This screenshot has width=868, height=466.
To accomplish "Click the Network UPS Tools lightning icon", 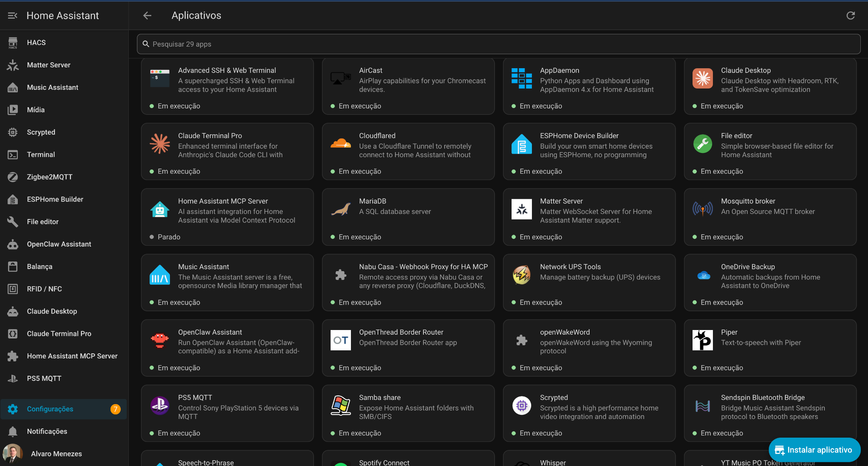I will [x=522, y=275].
